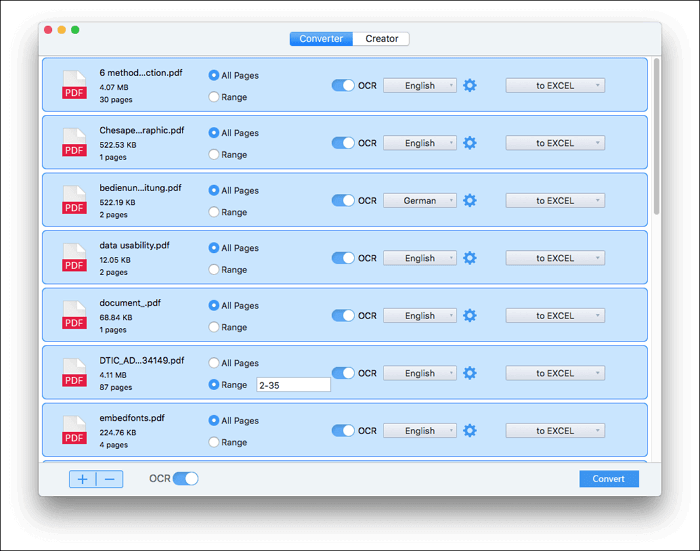
Task: Expand English language dropdown for Chesape...raphic.pdf
Action: (x=420, y=143)
